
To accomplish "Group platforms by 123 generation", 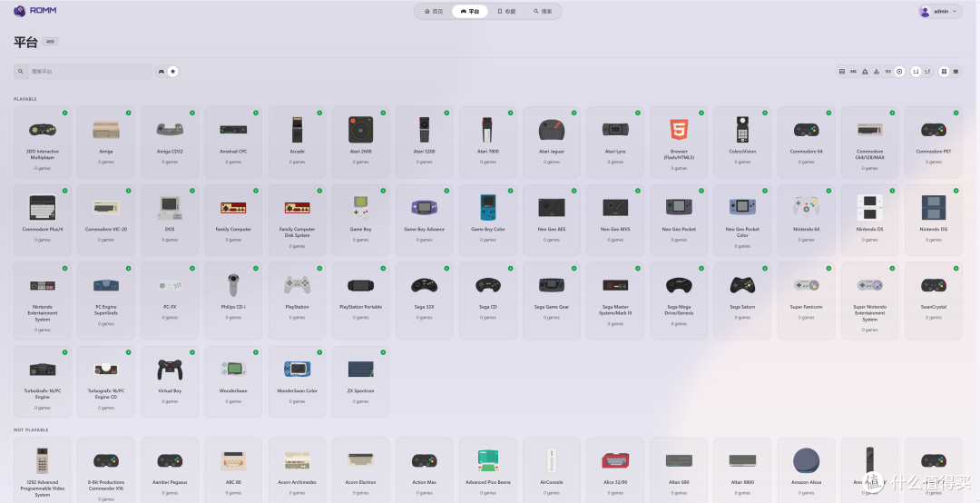I will [888, 72].
